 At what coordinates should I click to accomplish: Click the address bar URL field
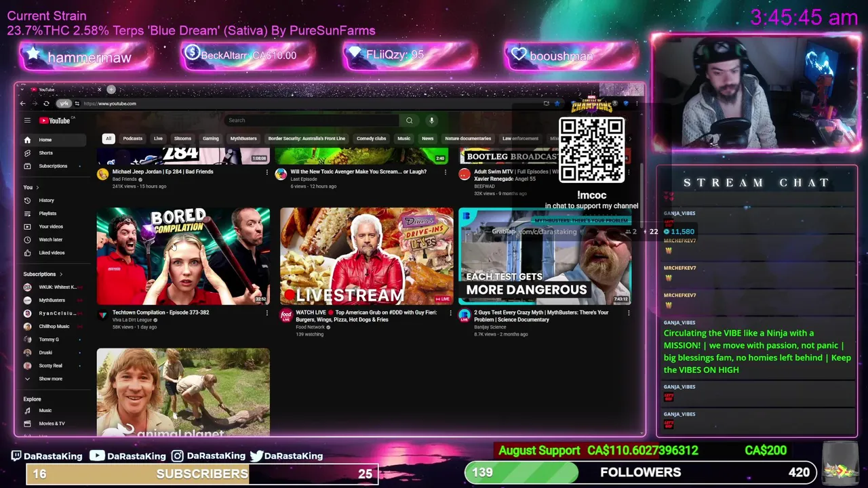pyautogui.click(x=305, y=104)
